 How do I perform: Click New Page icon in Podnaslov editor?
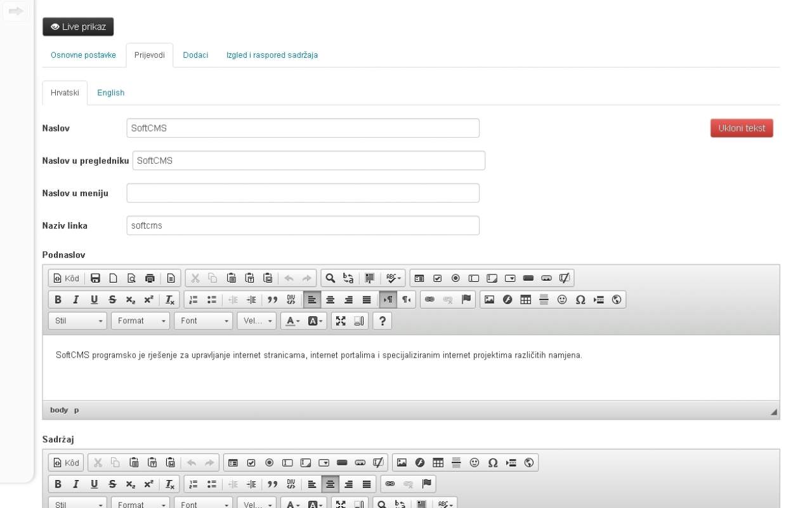coord(114,278)
